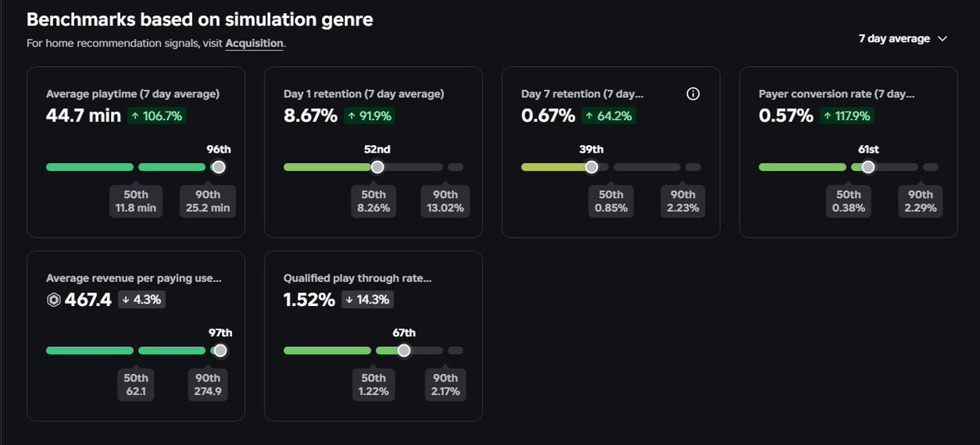Viewport: 980px width, 445px height.
Task: Click the 39th percentile marker on Day 7 retention
Action: pyautogui.click(x=591, y=167)
